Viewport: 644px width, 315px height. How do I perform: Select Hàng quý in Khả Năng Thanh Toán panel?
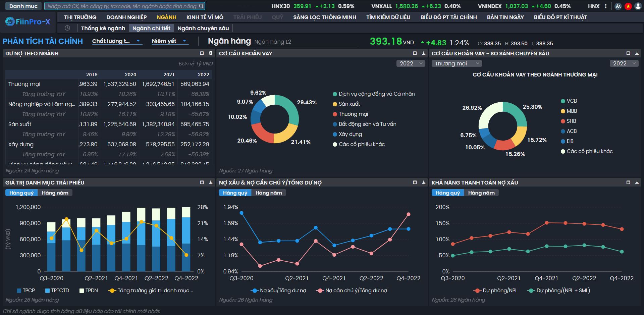(x=447, y=193)
